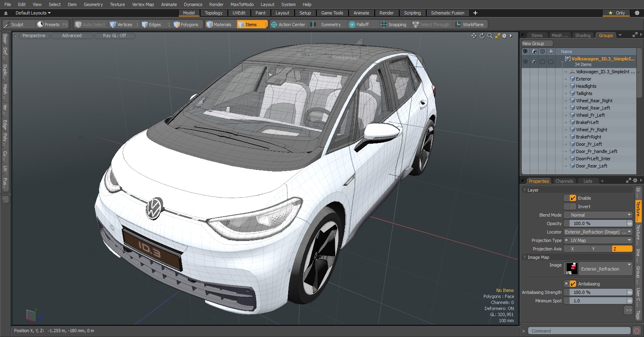Toggle Ray GL: Off button

point(114,36)
